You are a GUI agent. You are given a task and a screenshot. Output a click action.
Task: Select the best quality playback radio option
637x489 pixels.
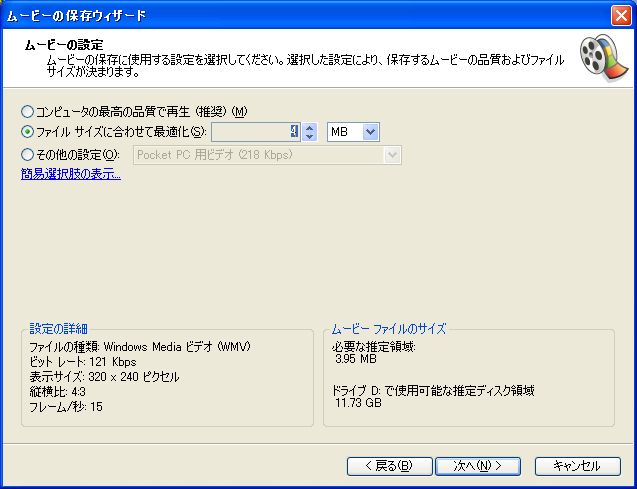[x=27, y=111]
